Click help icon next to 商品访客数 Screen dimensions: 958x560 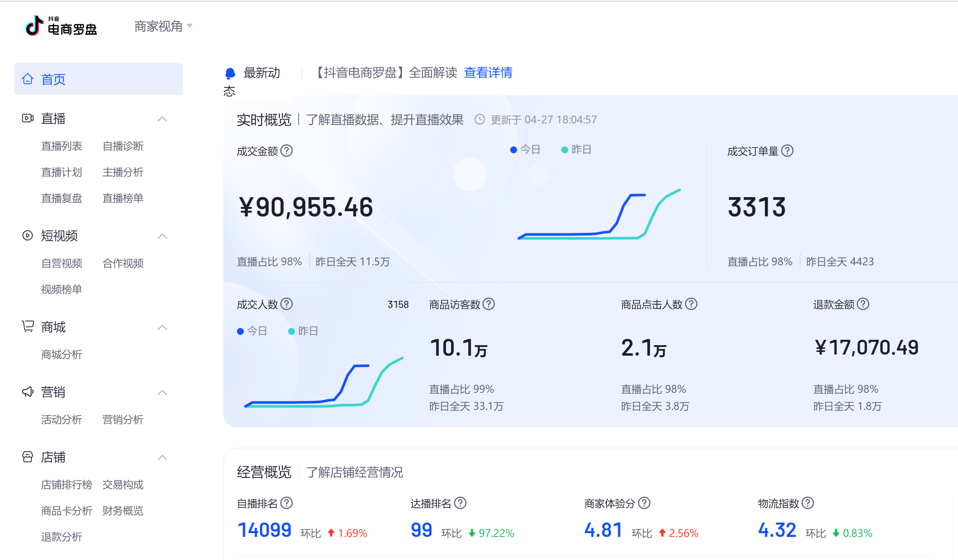[x=489, y=304]
